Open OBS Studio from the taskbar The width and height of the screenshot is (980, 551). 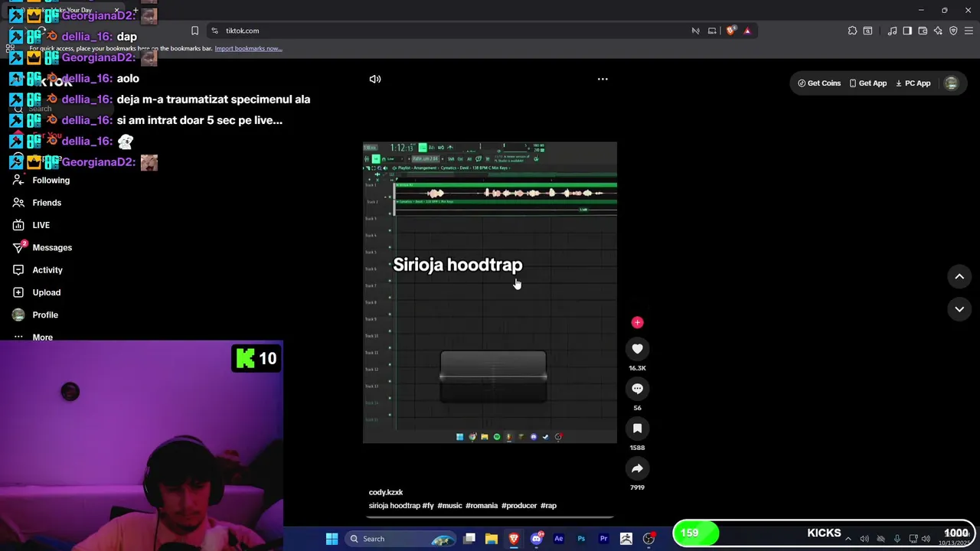[648, 539]
